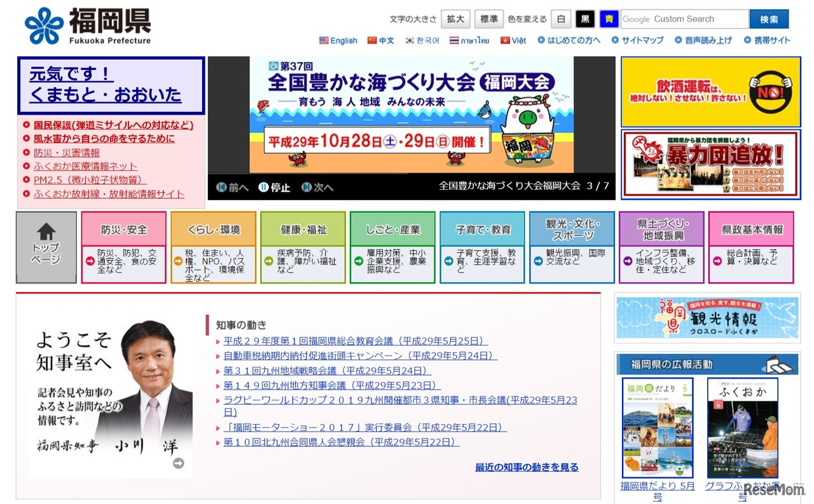The image size is (814, 504).
Task: Select ภาษาไทย language with Thai flag
Action: click(469, 41)
